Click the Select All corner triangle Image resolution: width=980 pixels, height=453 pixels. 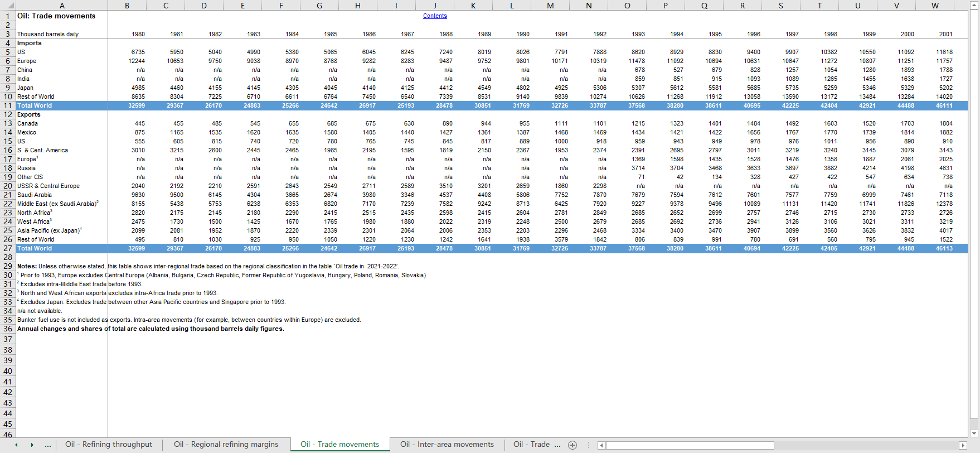[x=7, y=6]
